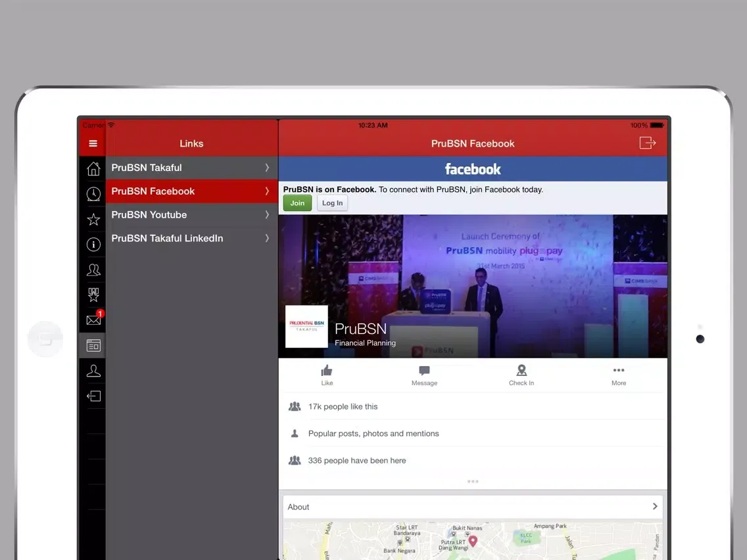Click the About label text

pos(299,507)
